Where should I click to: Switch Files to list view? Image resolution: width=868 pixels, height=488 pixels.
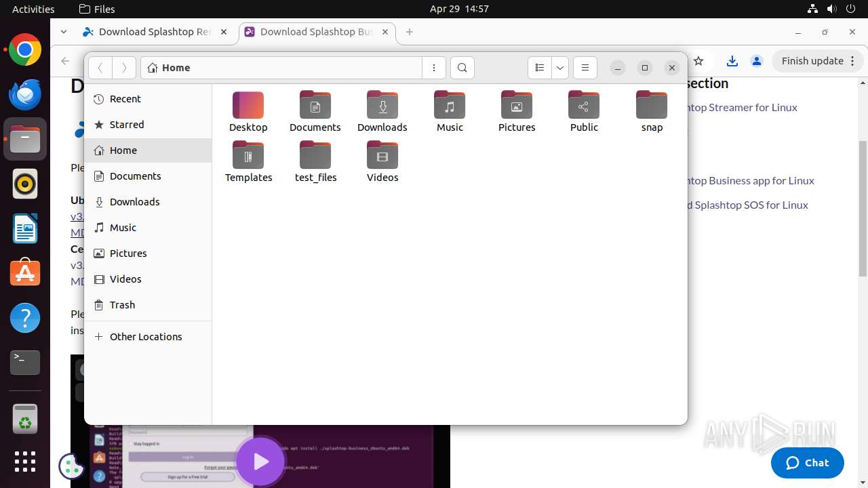(x=540, y=68)
